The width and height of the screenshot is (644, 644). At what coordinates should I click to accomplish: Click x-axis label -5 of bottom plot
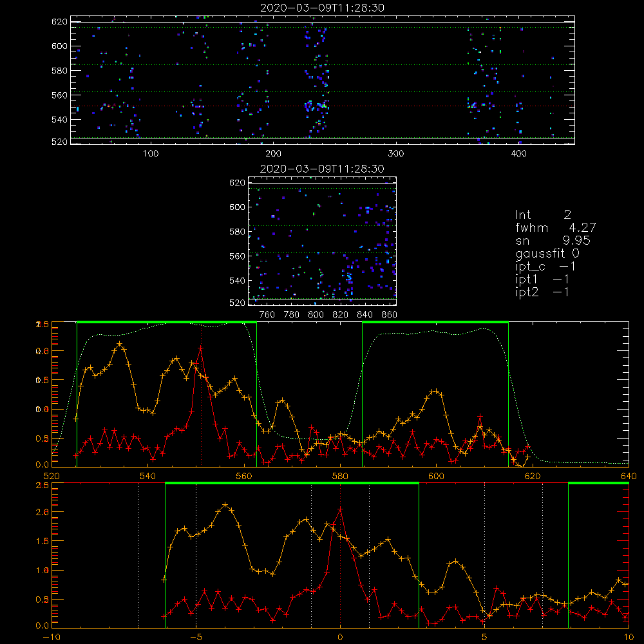196,638
